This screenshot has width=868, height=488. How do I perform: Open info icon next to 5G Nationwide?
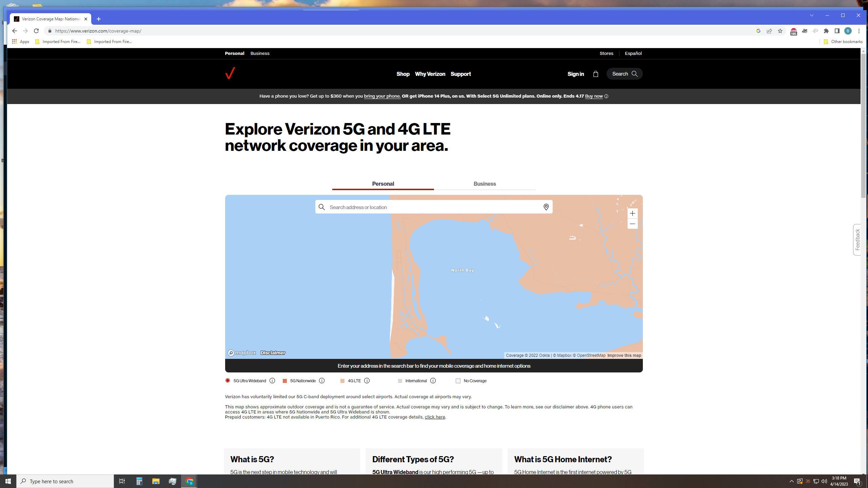click(x=322, y=381)
